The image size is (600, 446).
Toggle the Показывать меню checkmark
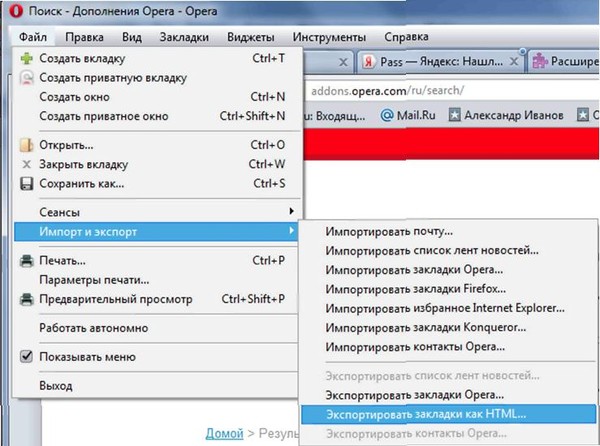pyautogui.click(x=26, y=356)
